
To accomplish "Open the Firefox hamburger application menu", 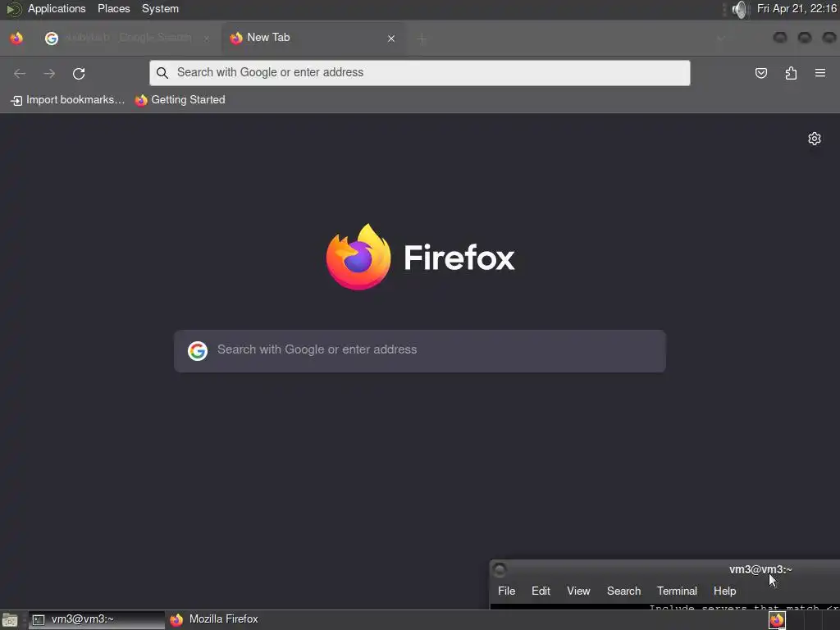I will click(x=820, y=73).
